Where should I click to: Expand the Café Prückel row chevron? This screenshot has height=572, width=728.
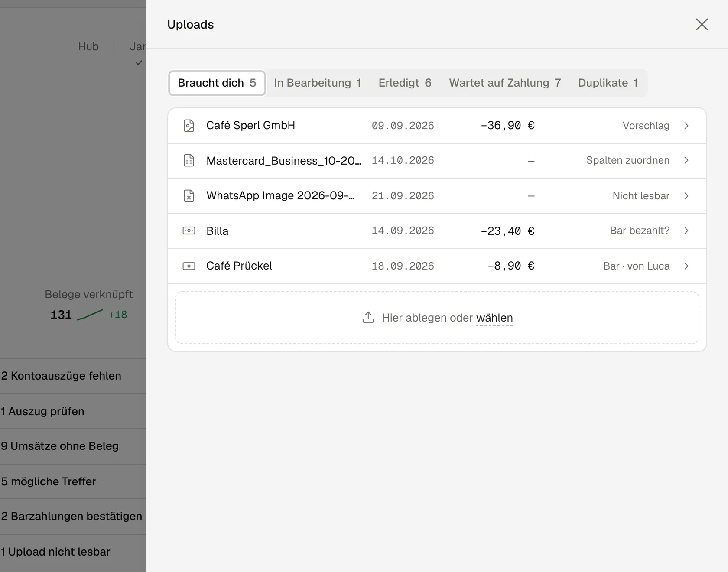[x=686, y=266]
